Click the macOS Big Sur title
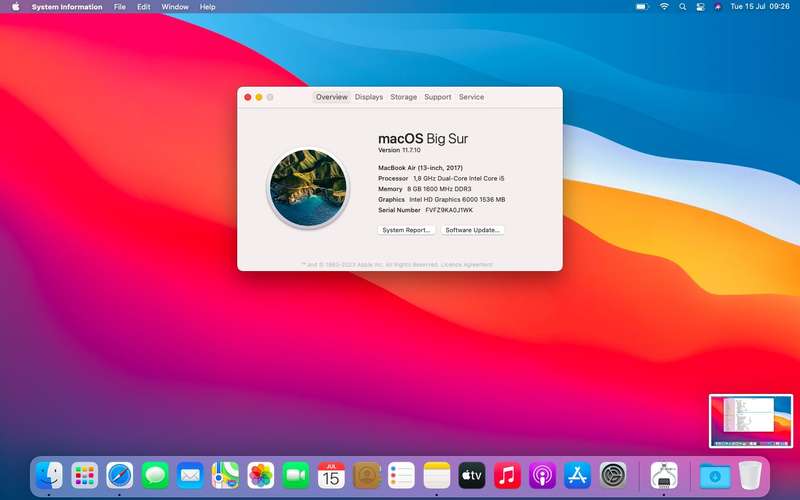The height and width of the screenshot is (500, 800). pyautogui.click(x=423, y=139)
